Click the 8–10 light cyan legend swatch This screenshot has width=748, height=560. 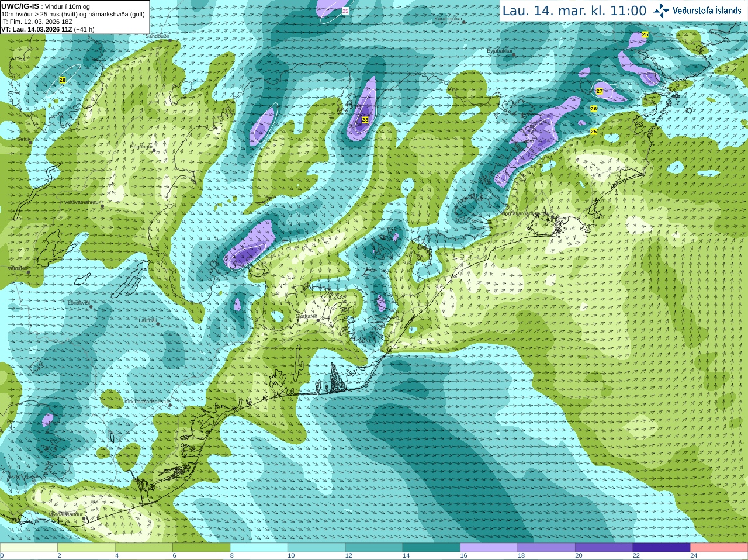pos(259,548)
